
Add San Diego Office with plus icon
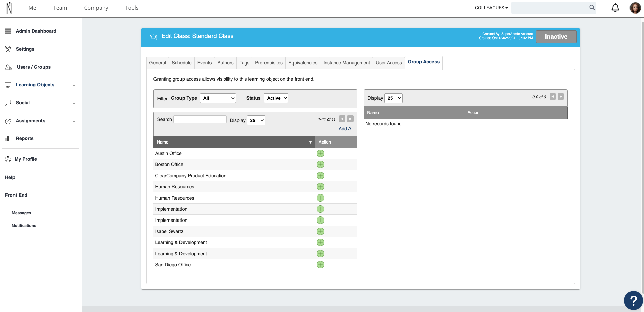(320, 265)
